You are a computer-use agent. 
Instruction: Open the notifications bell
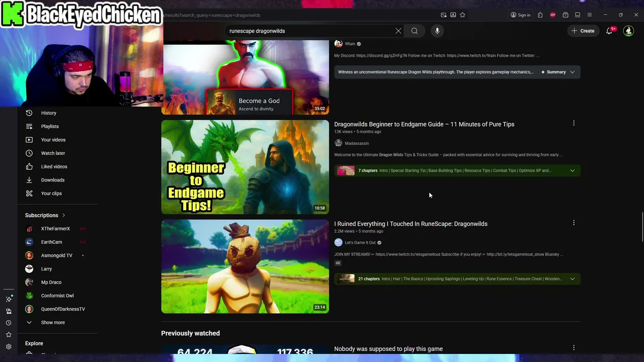[609, 31]
